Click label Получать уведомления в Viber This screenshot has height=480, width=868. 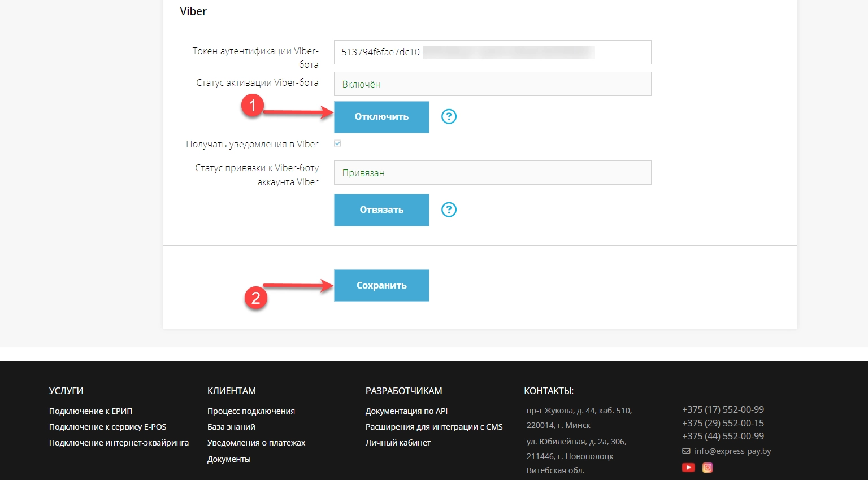point(252,144)
